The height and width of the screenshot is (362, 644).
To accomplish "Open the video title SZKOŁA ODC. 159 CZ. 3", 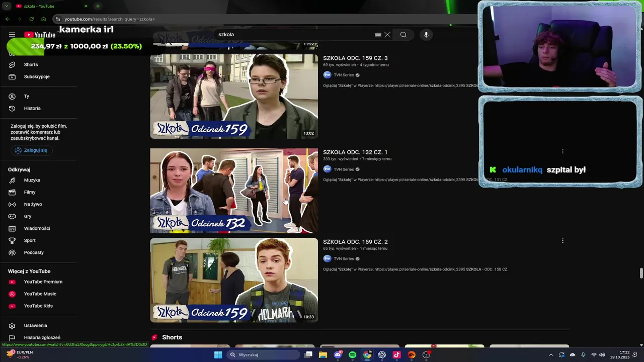I will pyautogui.click(x=355, y=58).
